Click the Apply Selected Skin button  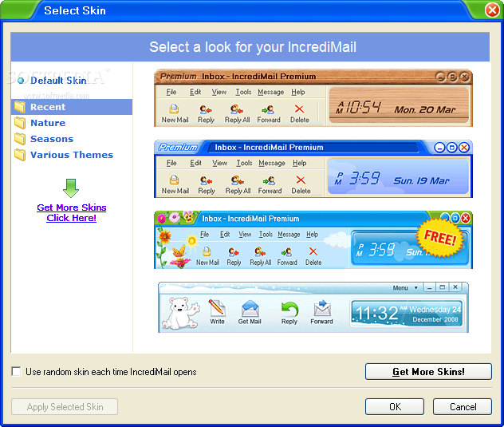pos(65,407)
